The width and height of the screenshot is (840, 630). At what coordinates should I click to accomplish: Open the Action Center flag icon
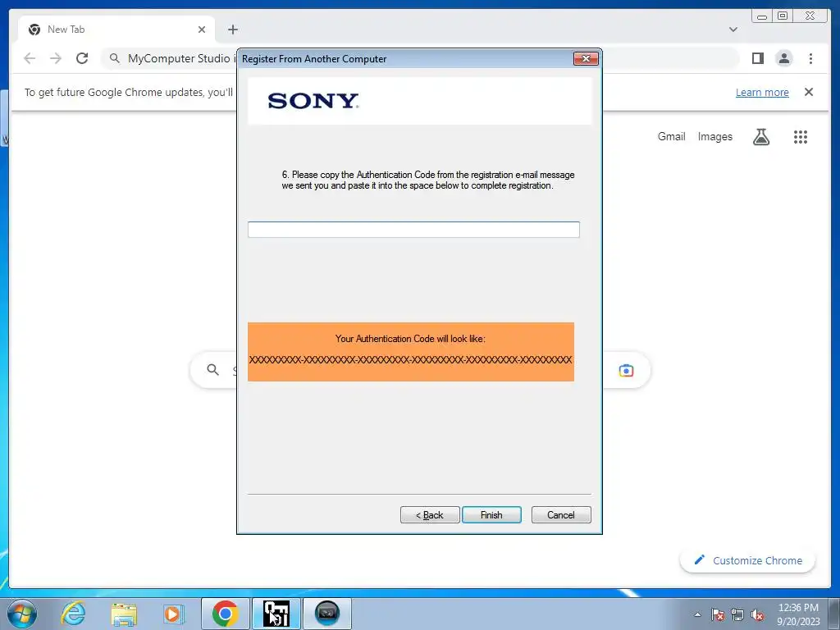click(x=718, y=614)
